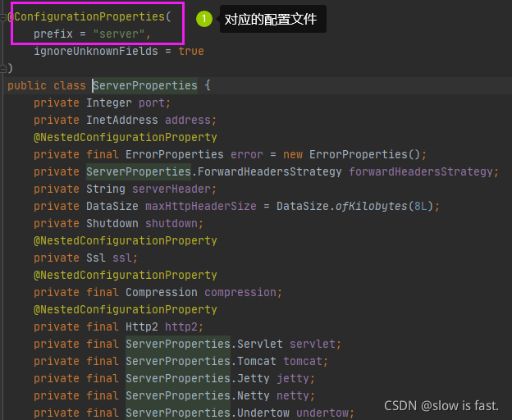The height and width of the screenshot is (420, 512).
Task: Click the prefix attribute name
Action: click(x=53, y=34)
